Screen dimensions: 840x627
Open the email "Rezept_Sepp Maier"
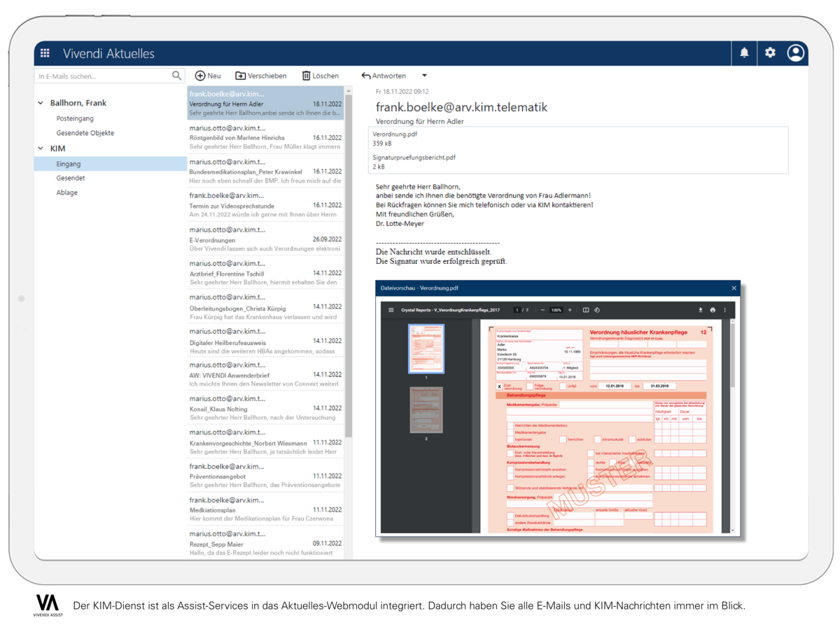pos(266,544)
